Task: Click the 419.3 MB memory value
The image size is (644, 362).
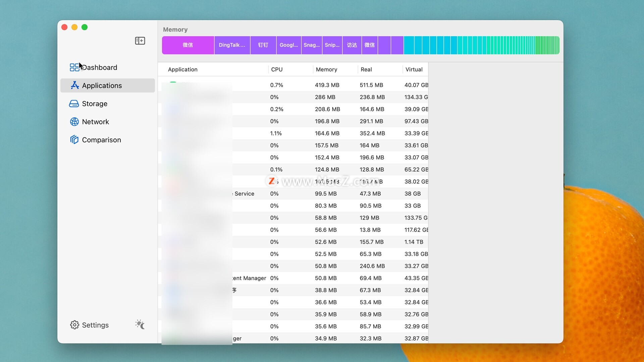Action: tap(327, 85)
